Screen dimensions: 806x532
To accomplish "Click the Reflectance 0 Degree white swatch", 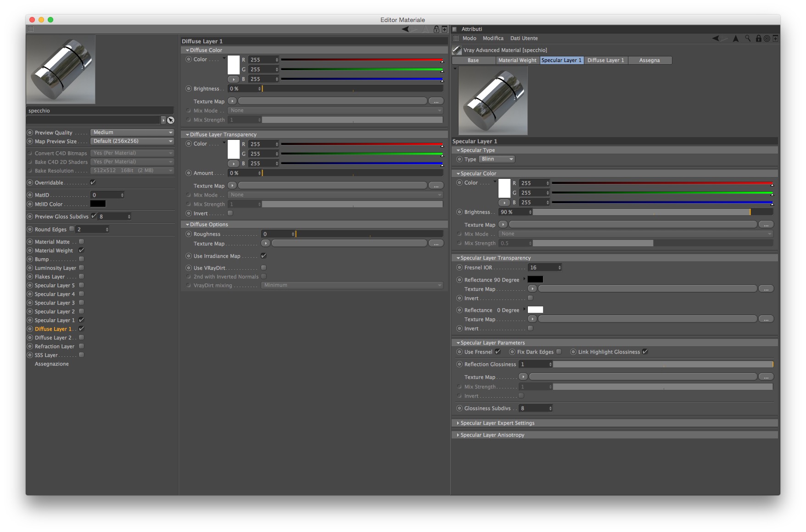I will (535, 310).
